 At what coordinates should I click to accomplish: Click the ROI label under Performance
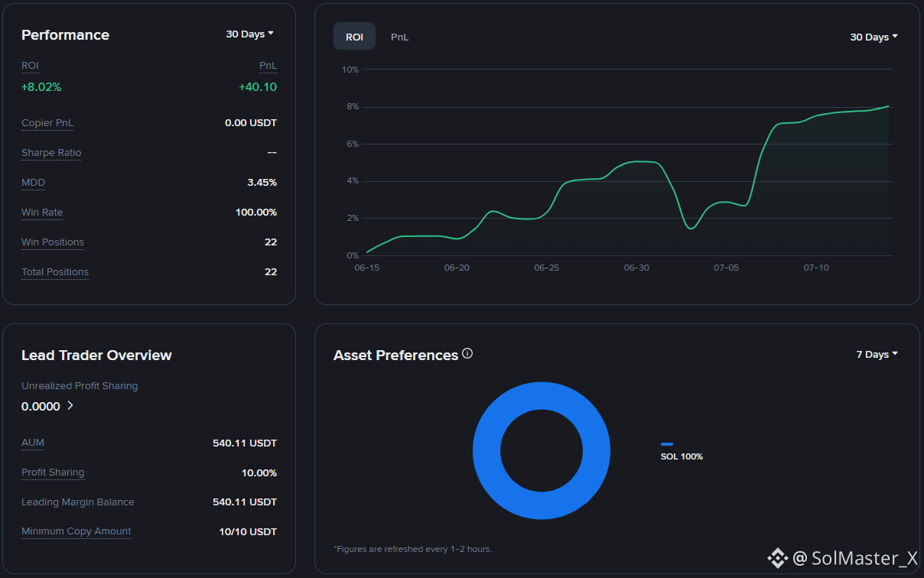tap(30, 66)
